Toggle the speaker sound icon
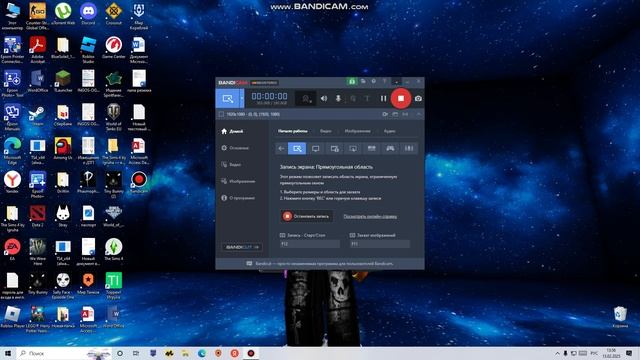Viewport: 640px width, 360px height. 324,98
